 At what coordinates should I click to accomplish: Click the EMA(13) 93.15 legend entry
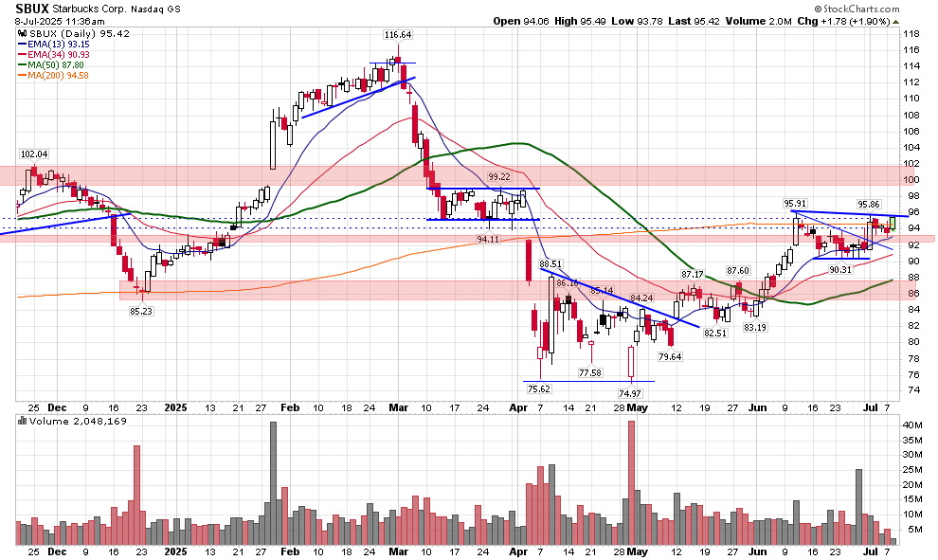(x=59, y=45)
